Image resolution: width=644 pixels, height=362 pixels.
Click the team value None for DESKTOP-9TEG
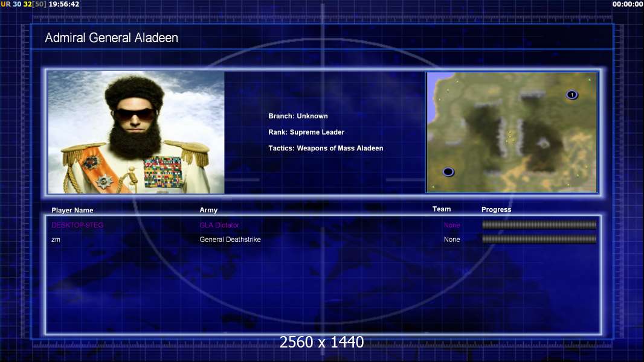tap(452, 225)
